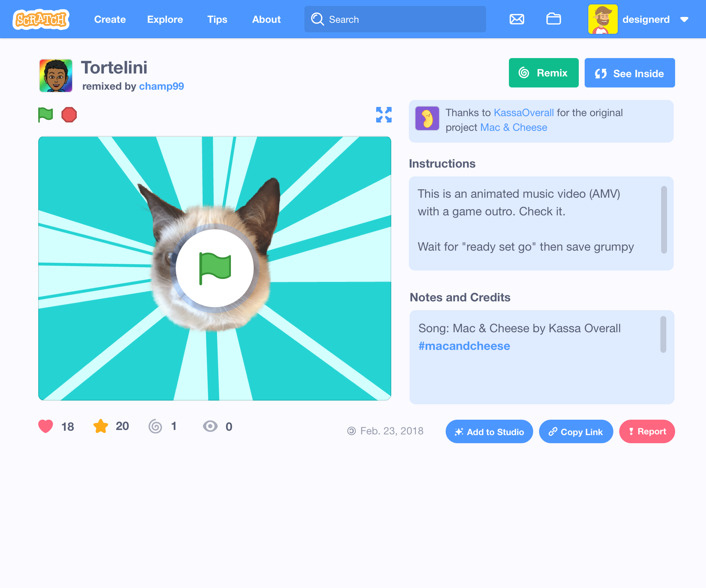Click the Scratch logo to go home
Image resolution: width=706 pixels, height=588 pixels.
pos(41,19)
